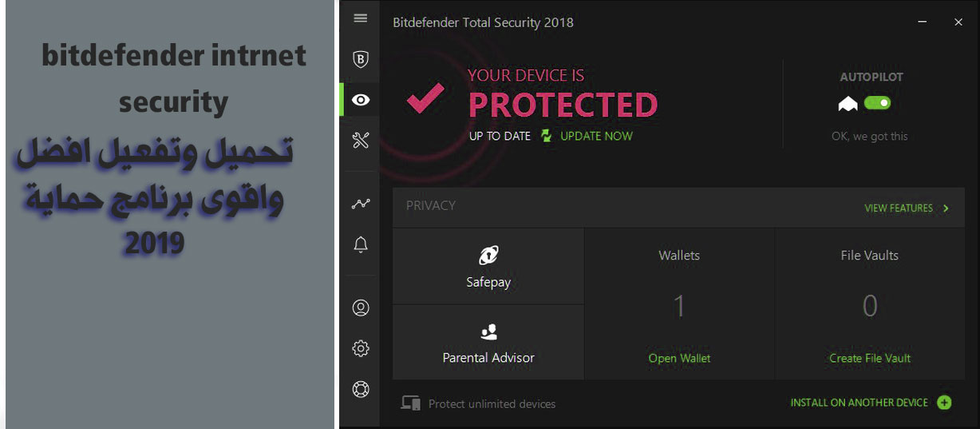Open the hamburger menu in sidebar
This screenshot has height=429, width=980.
[x=360, y=18]
